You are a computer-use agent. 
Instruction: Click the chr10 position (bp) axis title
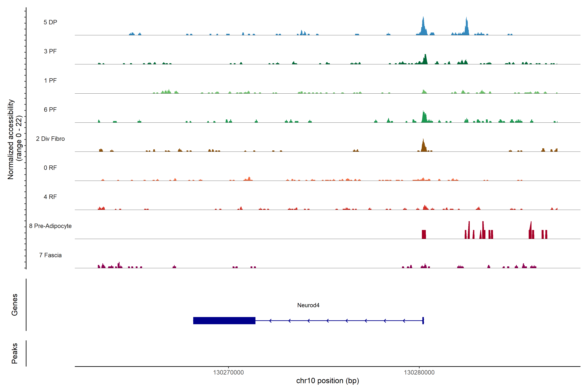pyautogui.click(x=327, y=381)
